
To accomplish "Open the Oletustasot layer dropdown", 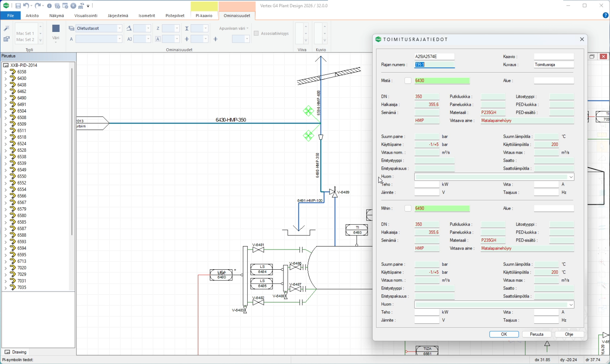I will pyautogui.click(x=119, y=29).
